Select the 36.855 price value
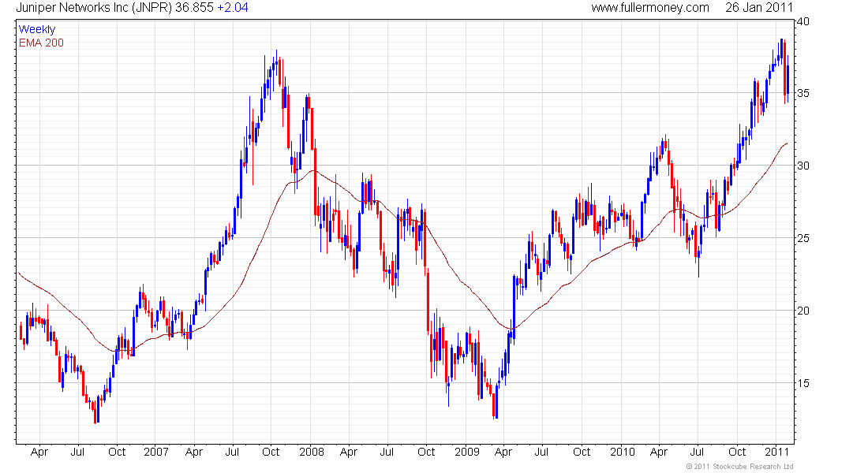 pyautogui.click(x=194, y=8)
